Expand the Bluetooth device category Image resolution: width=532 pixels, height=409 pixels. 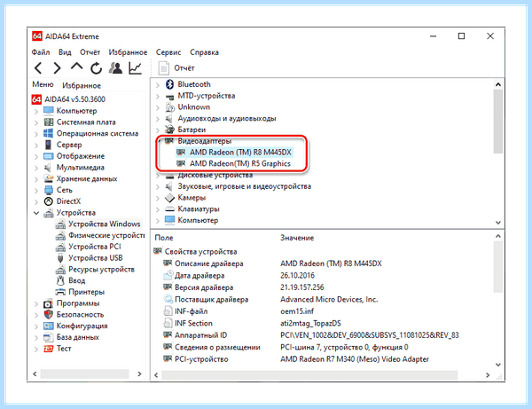click(x=158, y=84)
